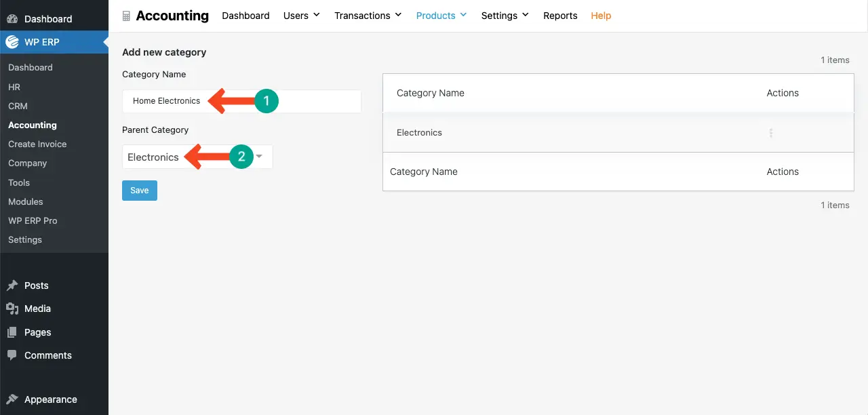Click the Accounting page title
Screen dimensions: 868x415
point(172,16)
